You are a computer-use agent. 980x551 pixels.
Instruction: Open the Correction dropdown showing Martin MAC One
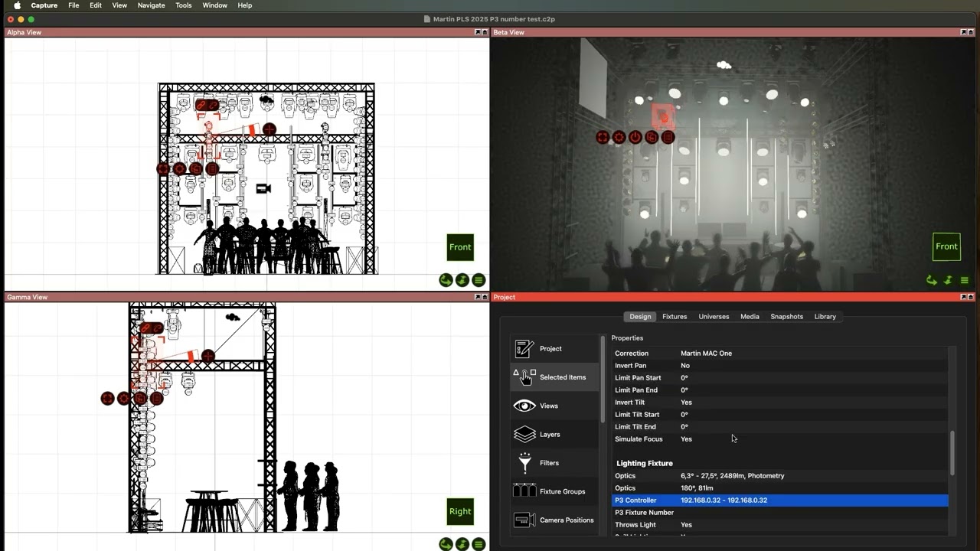[x=706, y=353]
